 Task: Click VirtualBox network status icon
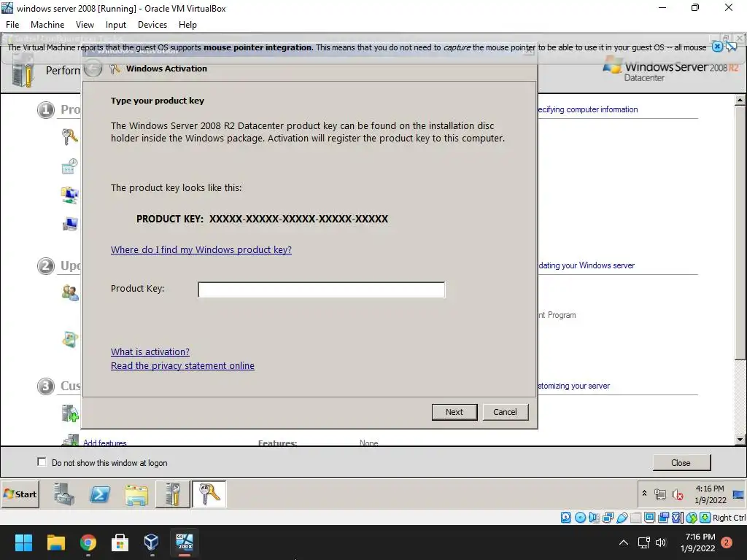tap(608, 518)
